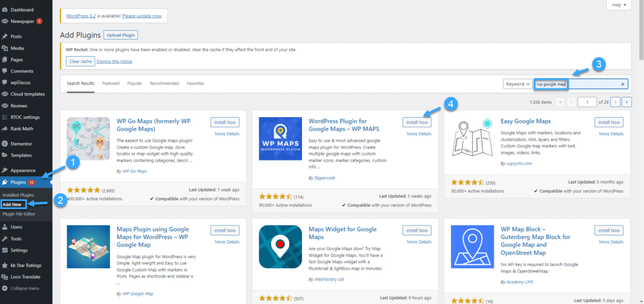The height and width of the screenshot is (304, 644).
Task: Install the Easy Google Maps plugin
Action: [x=609, y=122]
